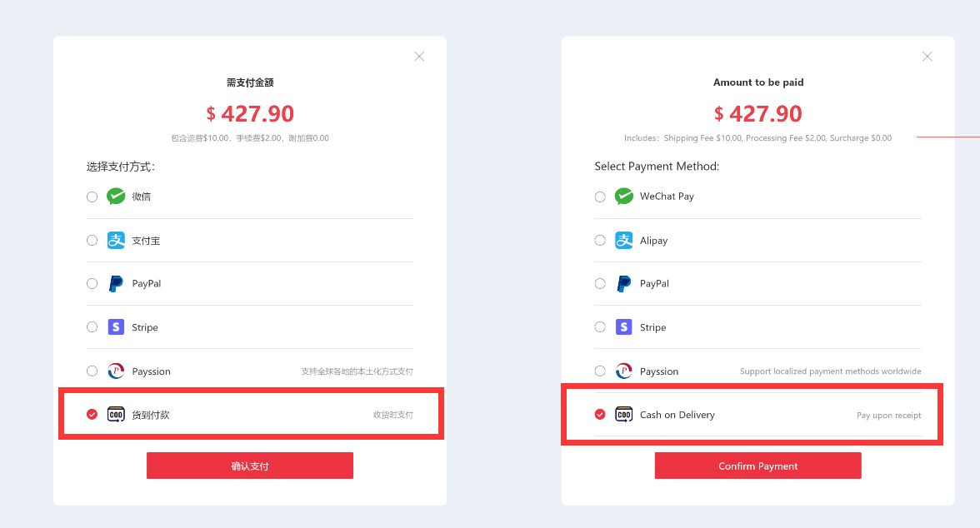Click the Stripe icon in English dialog
The height and width of the screenshot is (528, 980).
click(x=623, y=326)
